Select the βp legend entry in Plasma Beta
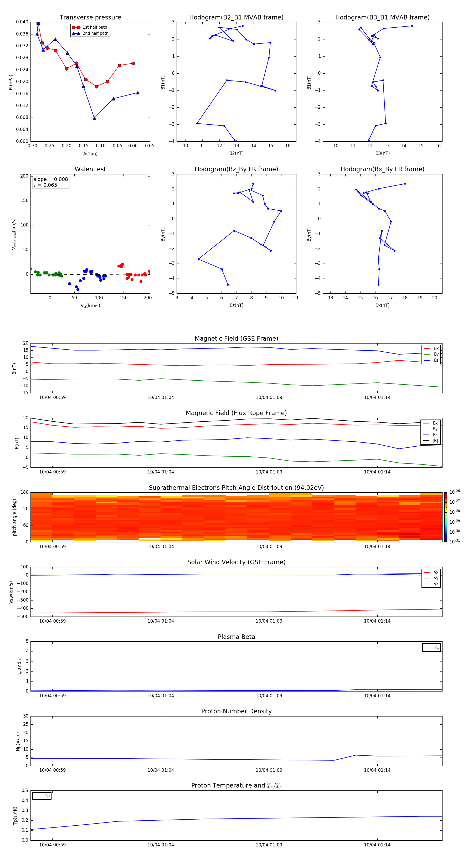 click(x=431, y=647)
